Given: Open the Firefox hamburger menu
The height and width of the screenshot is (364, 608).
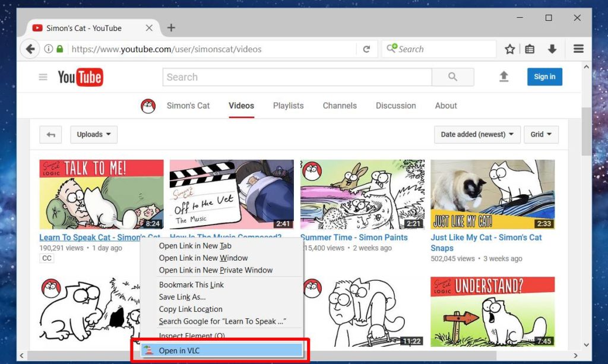Looking at the screenshot, I should [578, 49].
